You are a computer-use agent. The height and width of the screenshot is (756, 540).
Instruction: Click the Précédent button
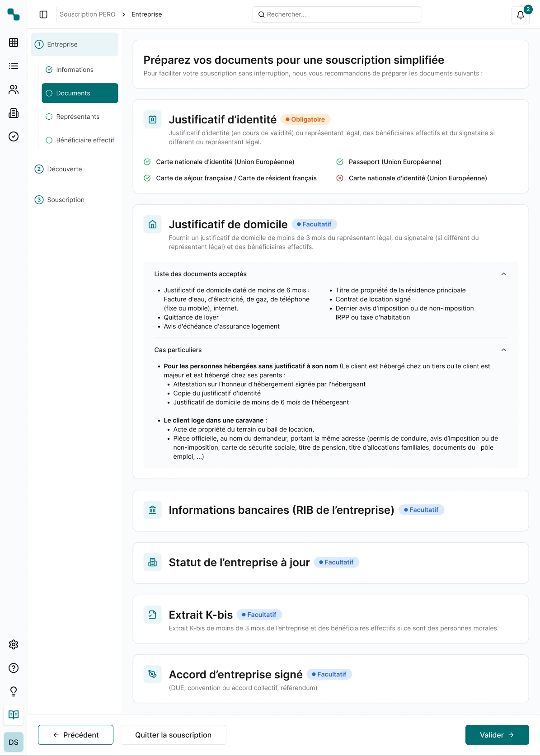(75, 735)
